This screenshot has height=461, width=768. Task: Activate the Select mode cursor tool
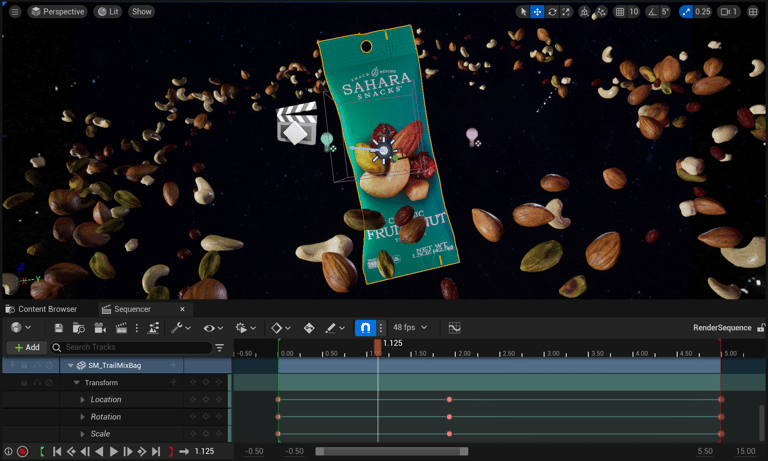pos(524,12)
